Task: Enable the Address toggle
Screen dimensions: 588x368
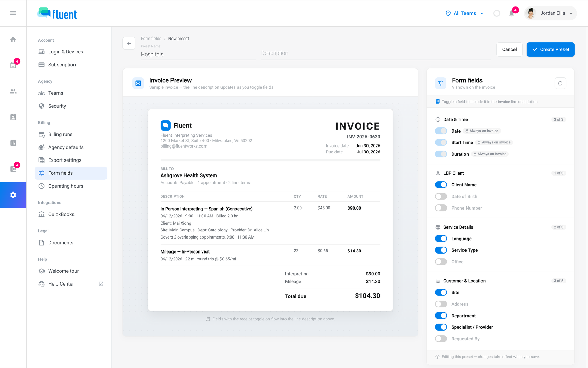Action: (441, 304)
